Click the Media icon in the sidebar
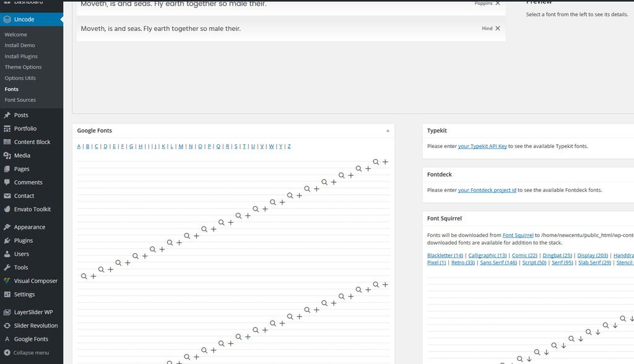This screenshot has width=634, height=364. click(x=7, y=155)
